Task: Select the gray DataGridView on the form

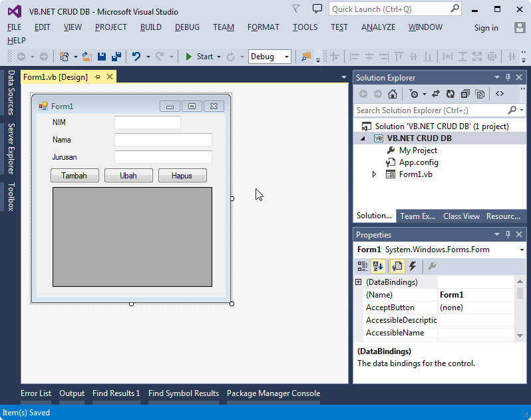Action: [132, 237]
